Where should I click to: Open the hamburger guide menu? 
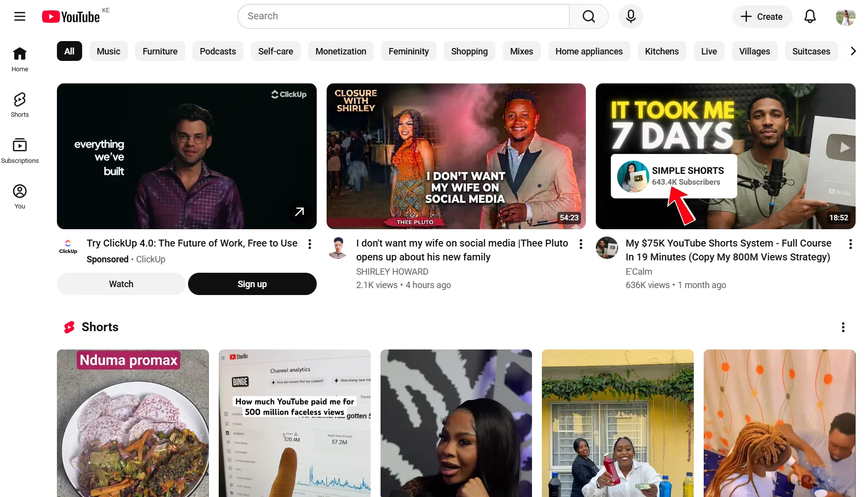20,16
